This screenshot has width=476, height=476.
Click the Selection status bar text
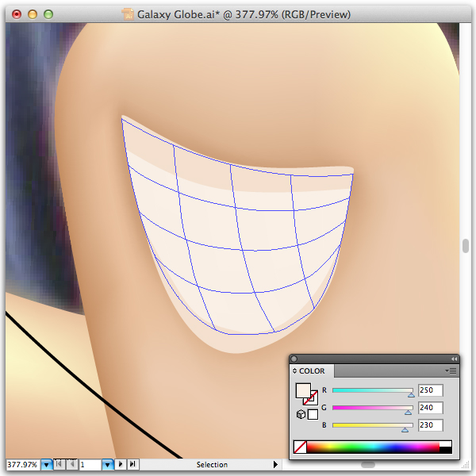click(212, 464)
